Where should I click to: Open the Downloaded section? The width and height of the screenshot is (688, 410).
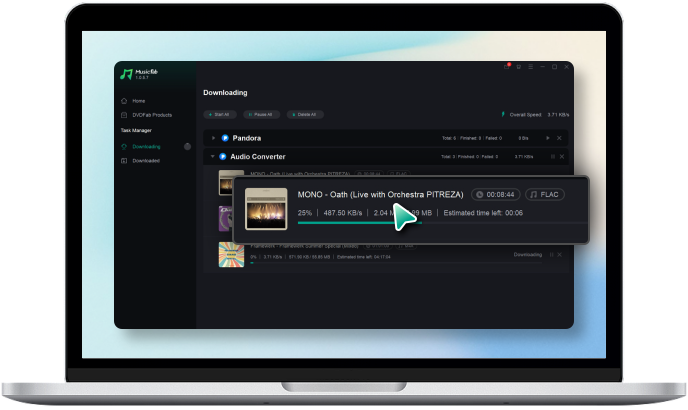click(146, 161)
